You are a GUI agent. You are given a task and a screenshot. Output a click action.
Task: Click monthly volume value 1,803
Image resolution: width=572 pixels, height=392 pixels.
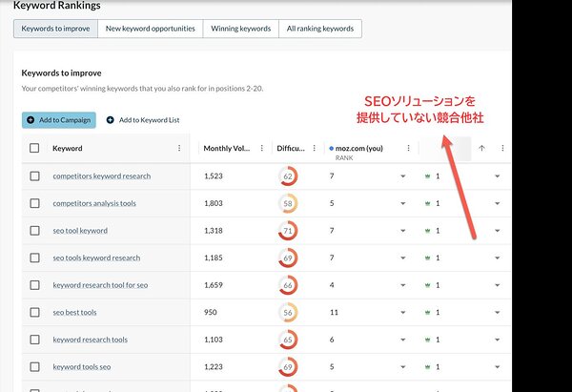click(214, 203)
